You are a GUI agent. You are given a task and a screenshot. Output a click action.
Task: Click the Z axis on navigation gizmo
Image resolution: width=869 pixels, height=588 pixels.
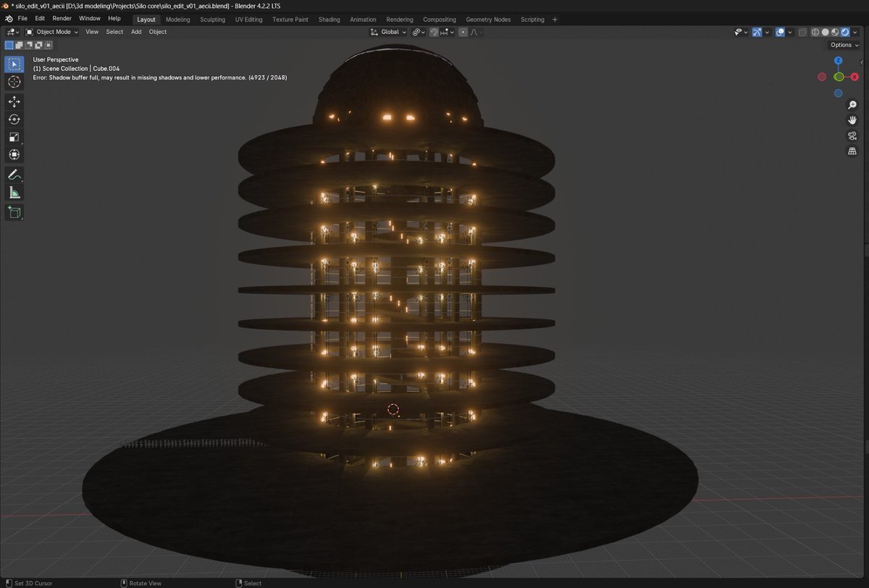pyautogui.click(x=838, y=62)
